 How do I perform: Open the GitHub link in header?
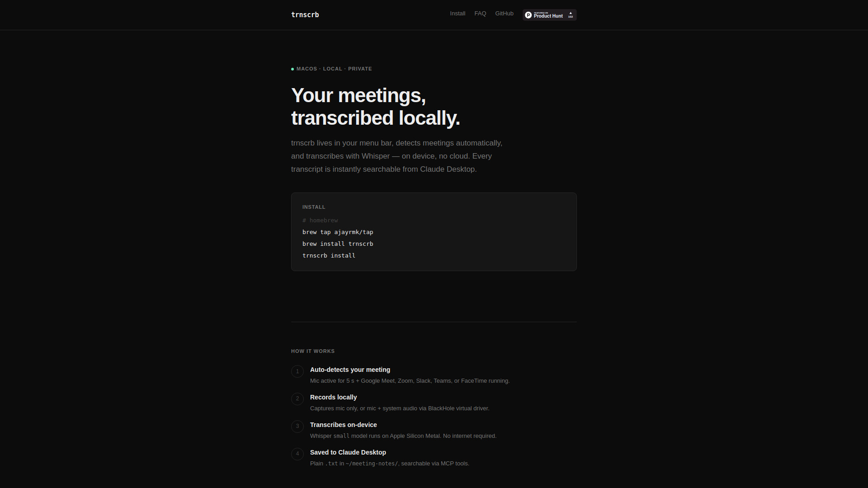(x=504, y=14)
